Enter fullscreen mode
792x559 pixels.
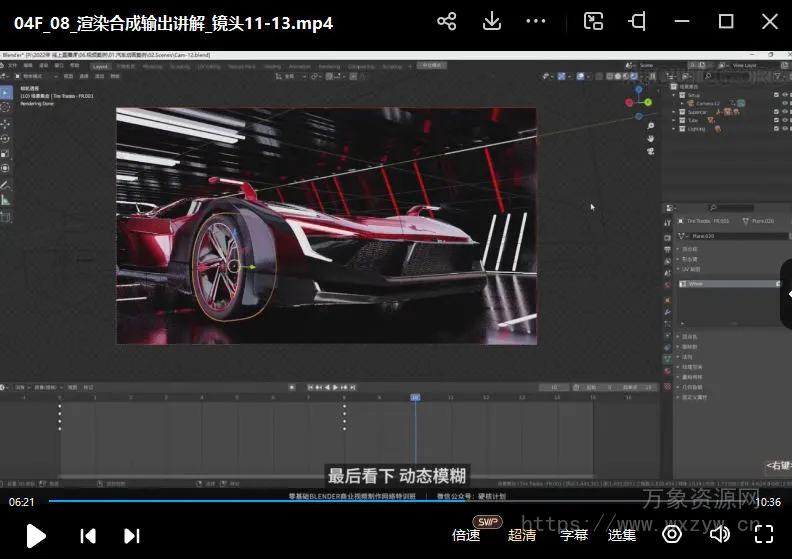pos(763,535)
